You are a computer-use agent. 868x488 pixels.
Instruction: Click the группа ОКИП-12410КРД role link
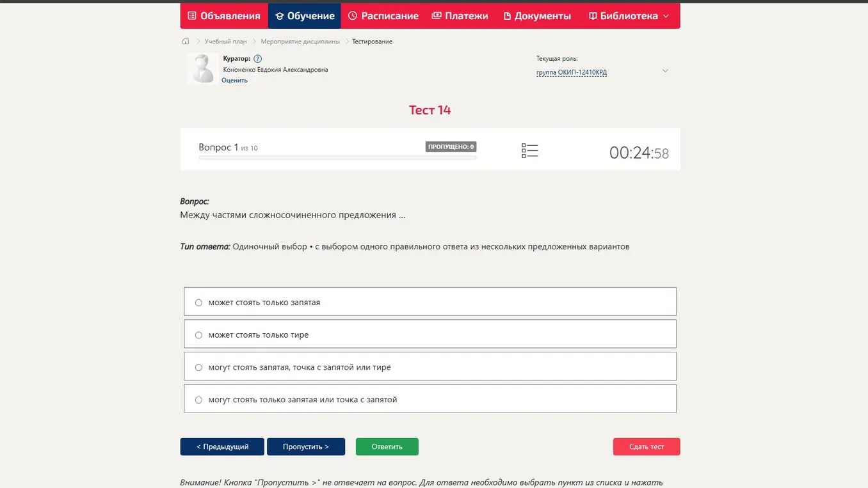coord(572,72)
